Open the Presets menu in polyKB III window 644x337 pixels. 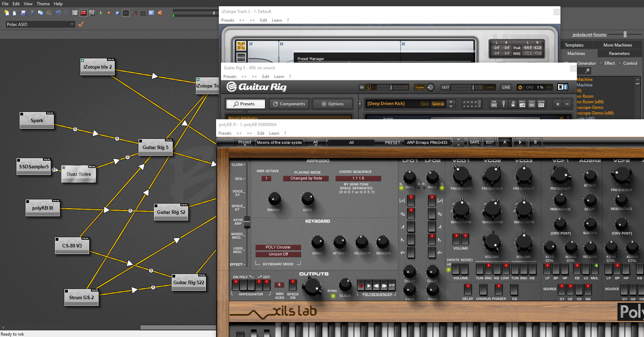pos(225,133)
